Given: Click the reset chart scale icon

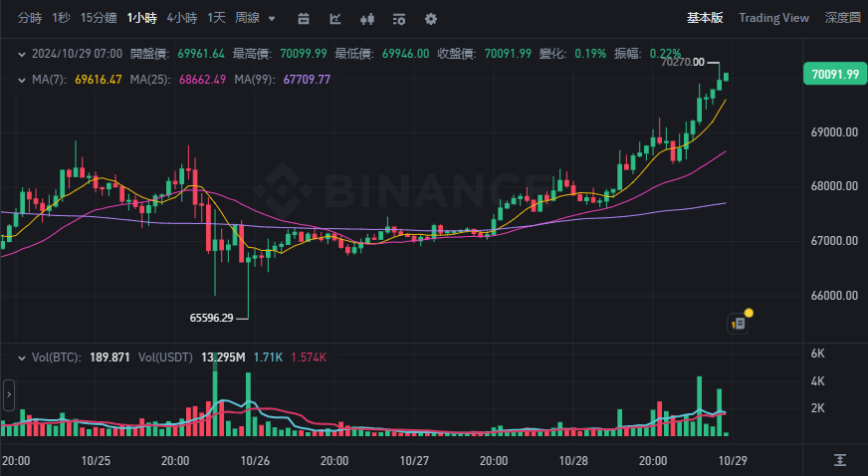Looking at the screenshot, I should 841,459.
